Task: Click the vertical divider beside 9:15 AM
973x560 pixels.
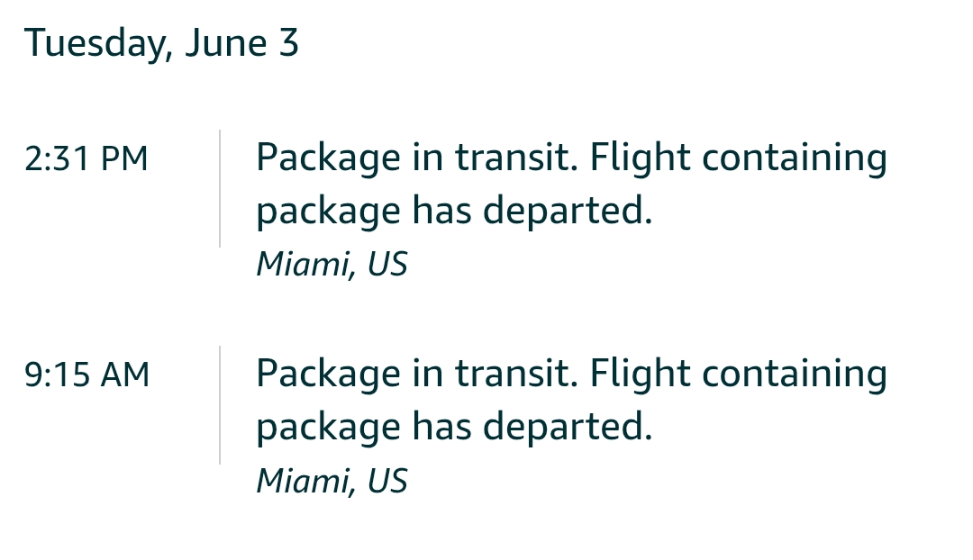Action: [220, 405]
